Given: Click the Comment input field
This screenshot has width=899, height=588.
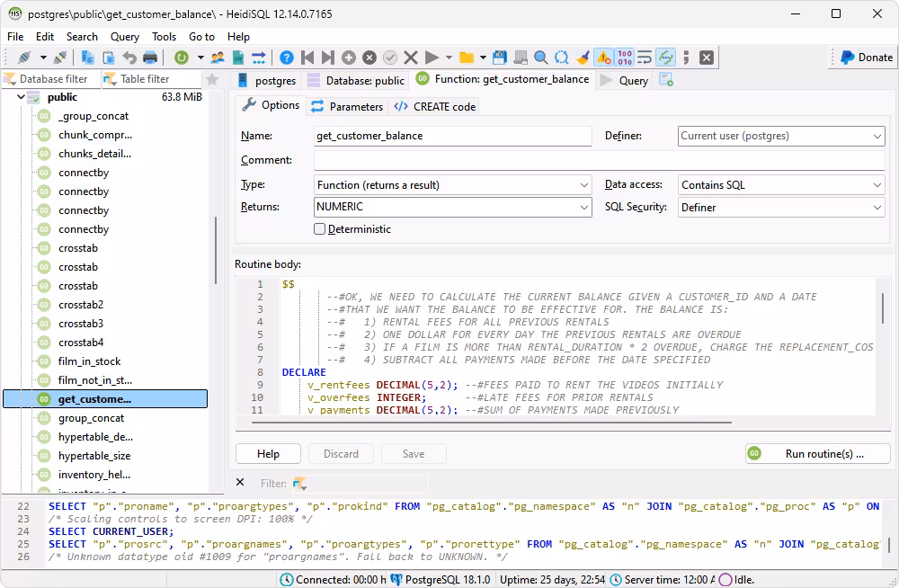Looking at the screenshot, I should [599, 160].
